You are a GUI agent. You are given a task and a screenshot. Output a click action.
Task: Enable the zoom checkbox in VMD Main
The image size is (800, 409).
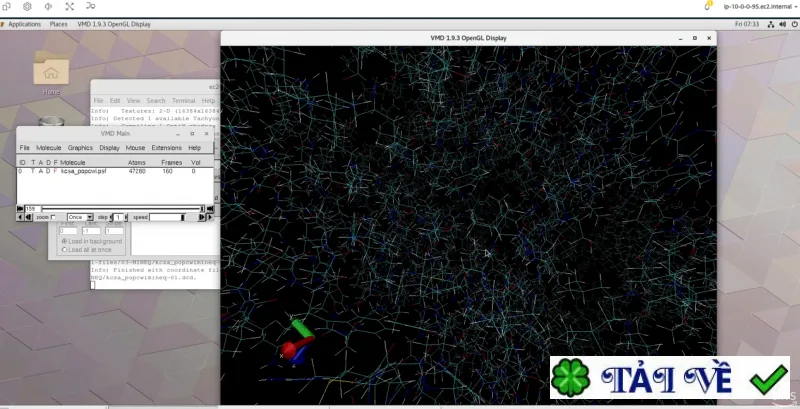(x=53, y=217)
